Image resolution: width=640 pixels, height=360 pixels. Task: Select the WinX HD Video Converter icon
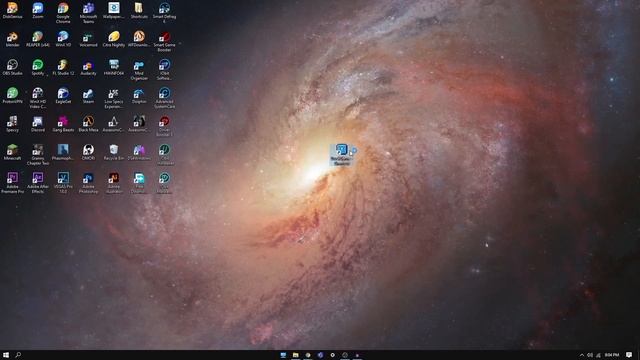pos(38,98)
